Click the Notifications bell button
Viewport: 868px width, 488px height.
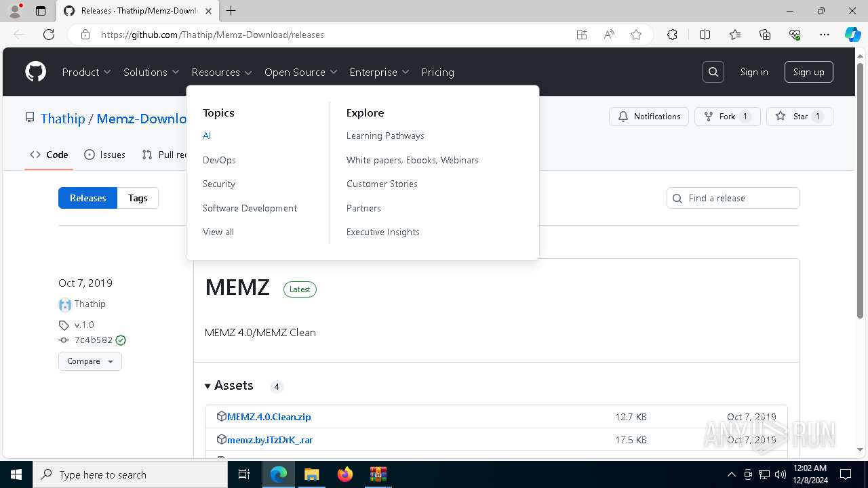tap(649, 117)
